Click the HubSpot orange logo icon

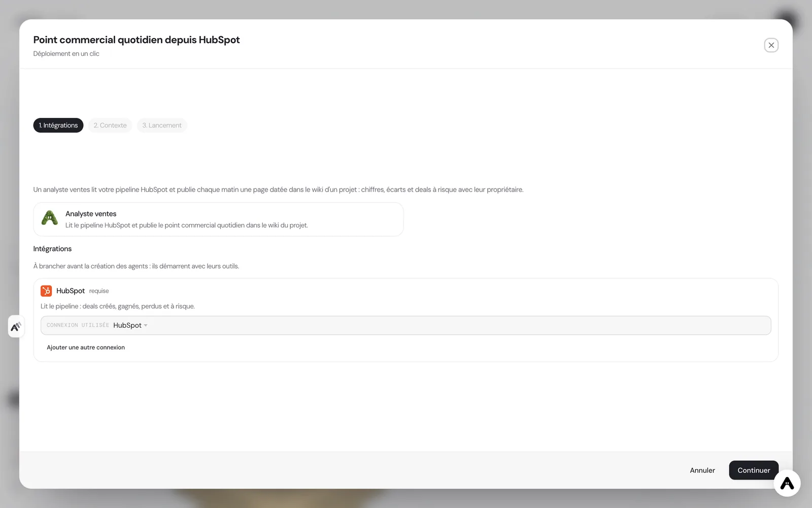click(46, 291)
